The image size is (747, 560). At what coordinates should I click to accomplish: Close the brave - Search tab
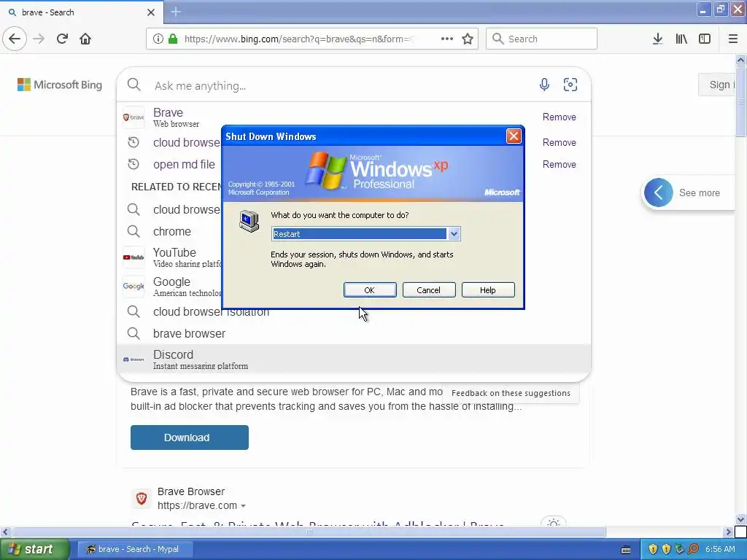pos(150,12)
